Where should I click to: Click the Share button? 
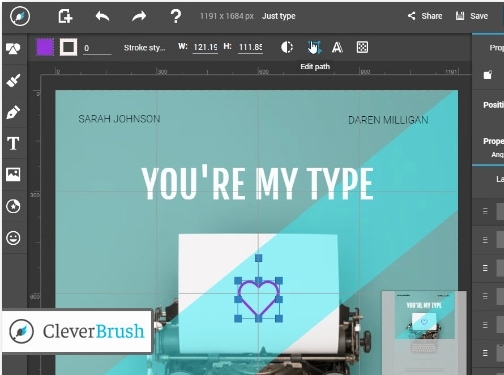(425, 16)
